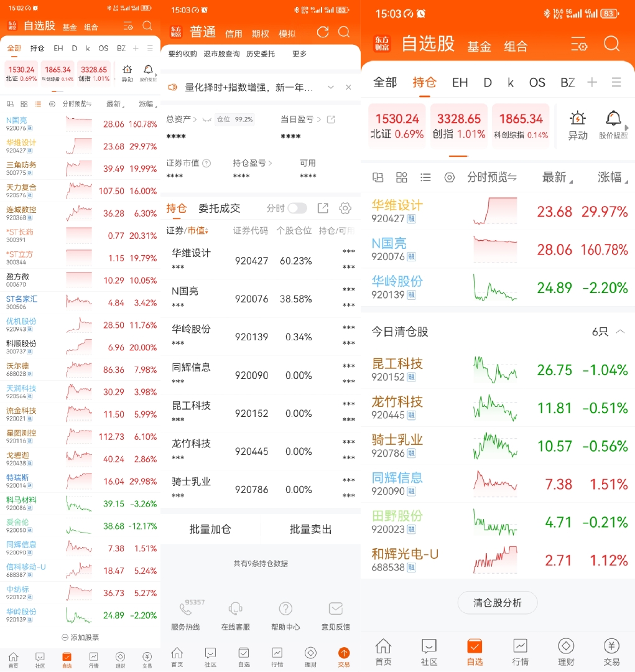Open the 退市股查询 link
Image resolution: width=635 pixels, height=672 pixels.
[x=221, y=54]
